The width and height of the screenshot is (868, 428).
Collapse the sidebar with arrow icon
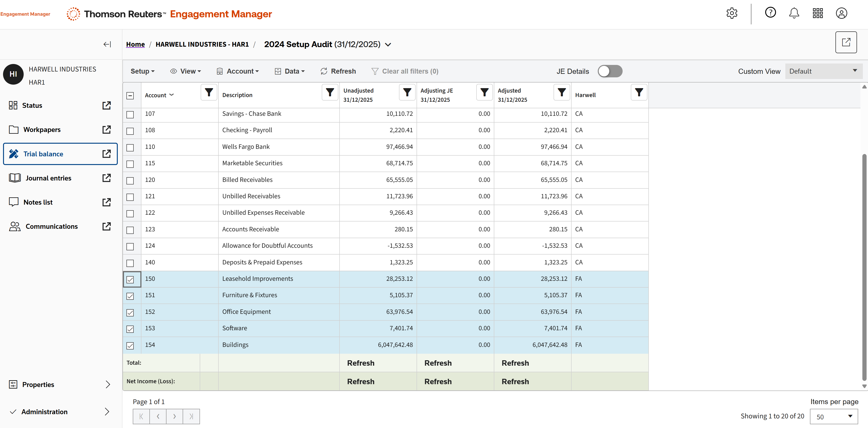[x=107, y=44]
